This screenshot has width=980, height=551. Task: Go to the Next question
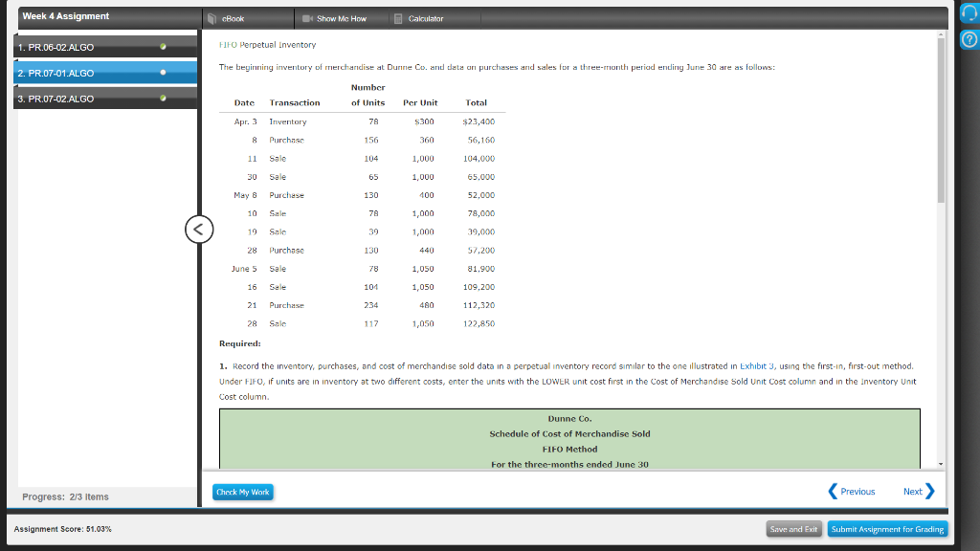[919, 492]
